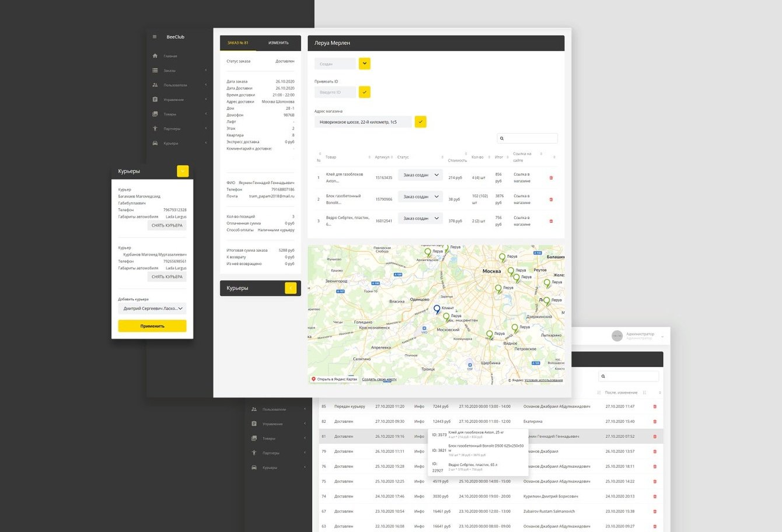This screenshot has width=782, height=532.
Task: Click the Управление clipboard icon in BeeClub sidebar
Action: coord(155,100)
